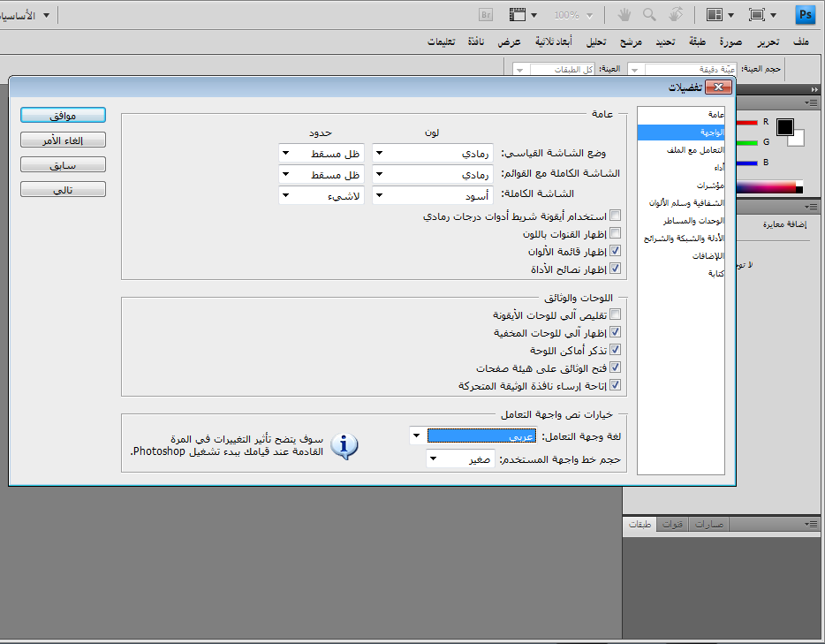The width and height of the screenshot is (825, 644).
Task: Open the 'تعليمات' Help menu
Action: [x=441, y=42]
